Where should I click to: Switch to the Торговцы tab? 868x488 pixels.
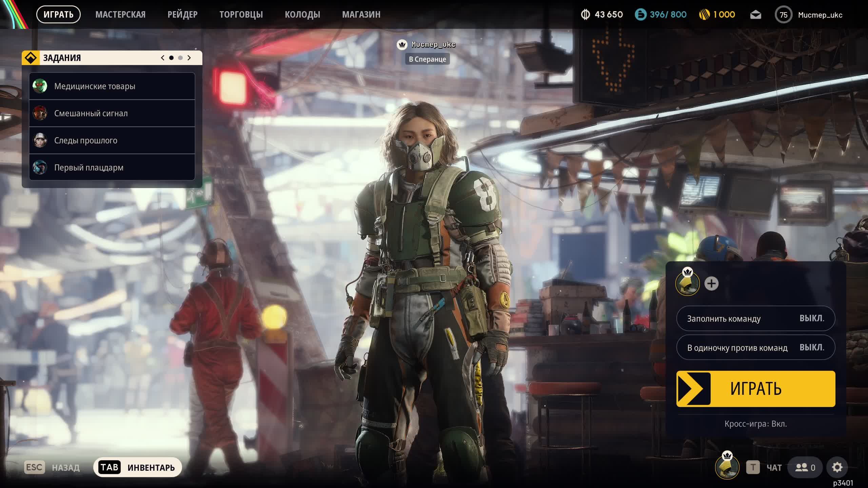[x=241, y=15]
